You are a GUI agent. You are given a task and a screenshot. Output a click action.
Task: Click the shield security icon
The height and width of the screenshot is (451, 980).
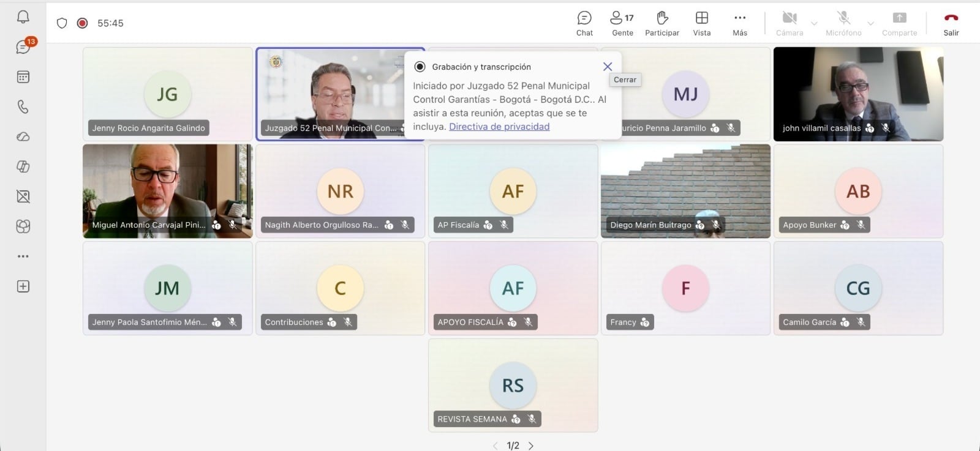62,23
